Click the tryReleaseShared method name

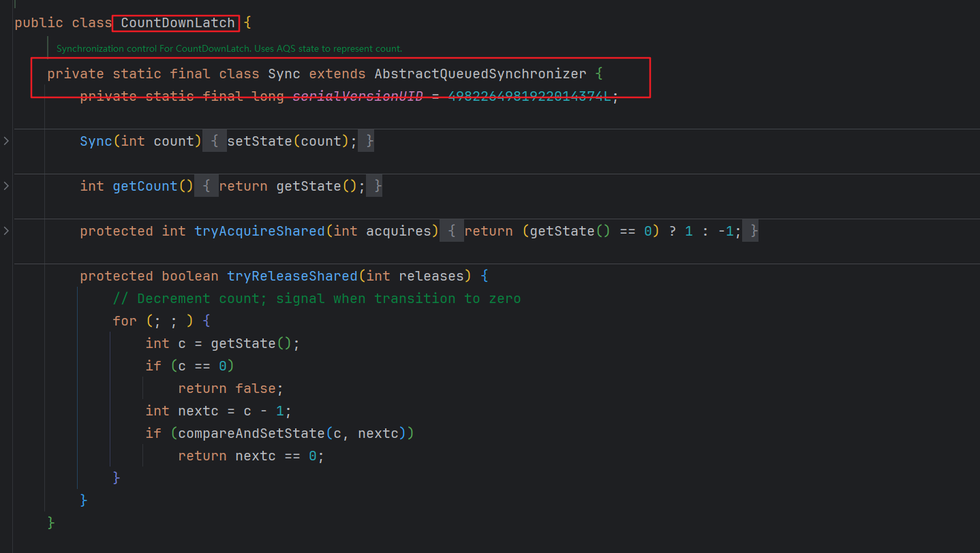tap(292, 276)
